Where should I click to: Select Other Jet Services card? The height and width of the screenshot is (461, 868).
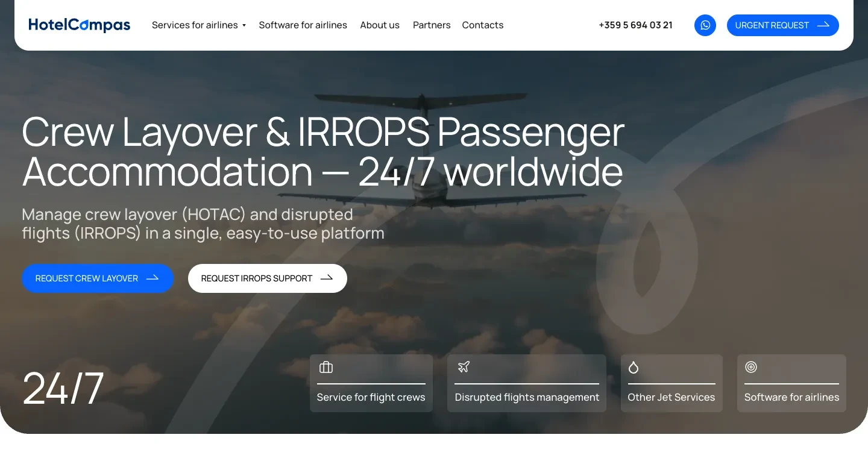671,383
